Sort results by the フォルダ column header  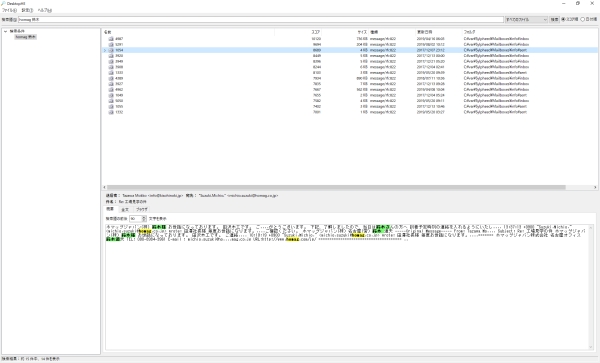click(470, 33)
